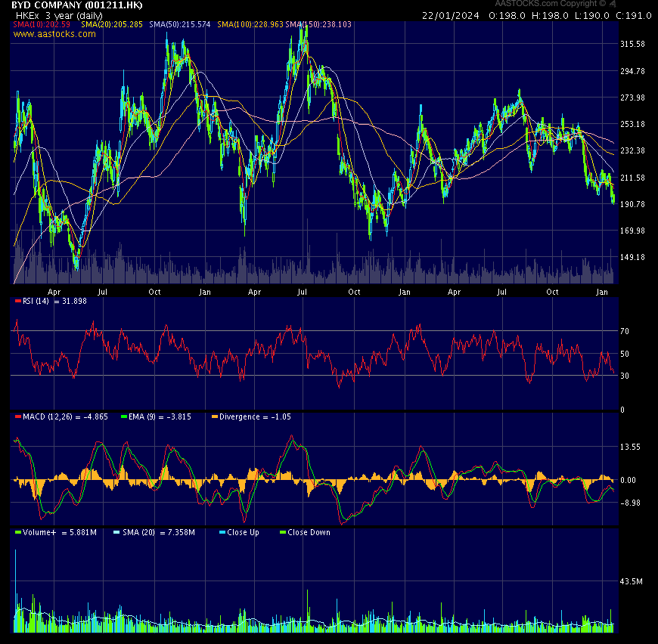Click the 70 level label on RSI axis

pos(625,331)
